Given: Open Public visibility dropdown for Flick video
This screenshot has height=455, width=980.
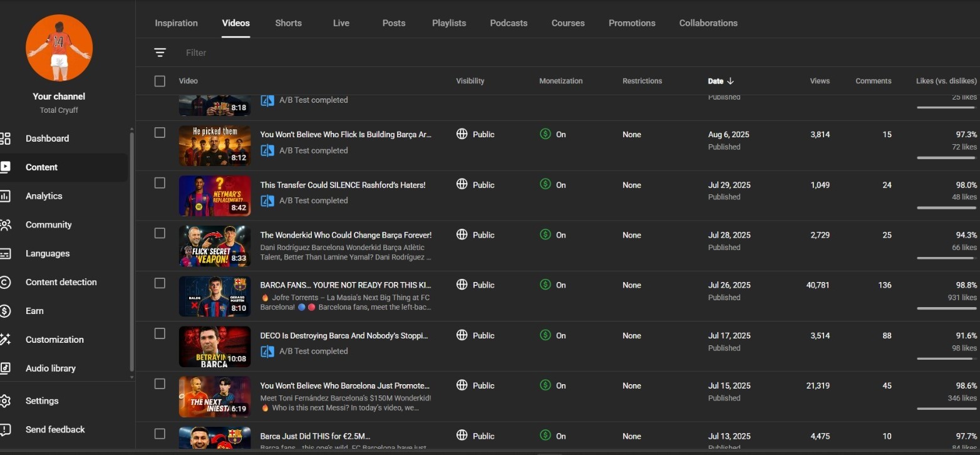Looking at the screenshot, I should point(475,134).
